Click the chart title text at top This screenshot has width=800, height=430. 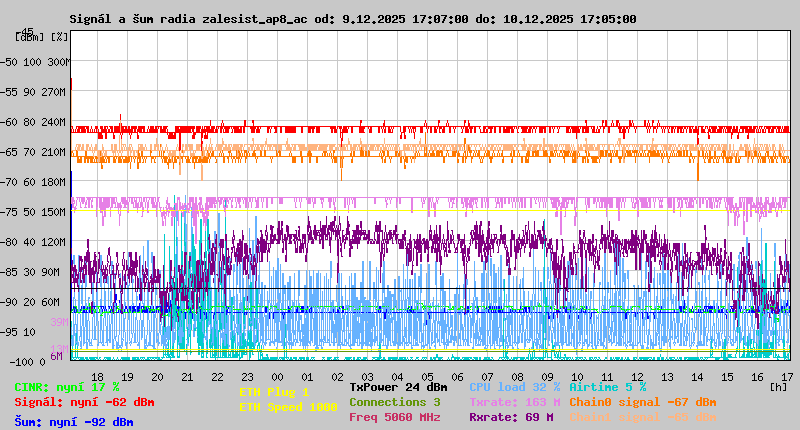click(352, 19)
